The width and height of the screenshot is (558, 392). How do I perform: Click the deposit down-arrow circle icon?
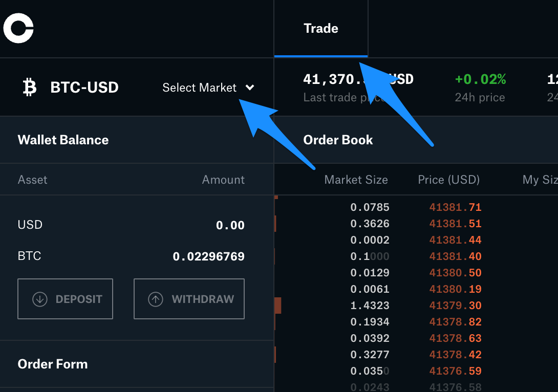coord(40,299)
